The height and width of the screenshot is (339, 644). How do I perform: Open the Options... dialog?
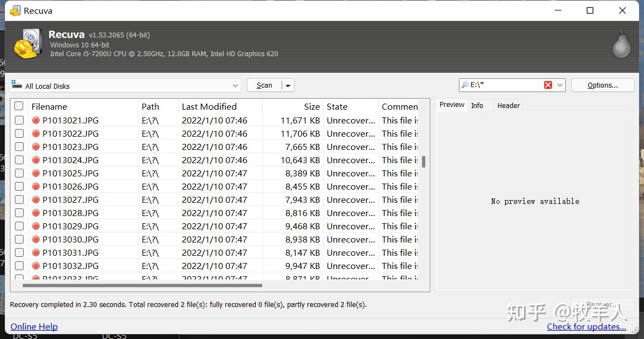coord(603,85)
